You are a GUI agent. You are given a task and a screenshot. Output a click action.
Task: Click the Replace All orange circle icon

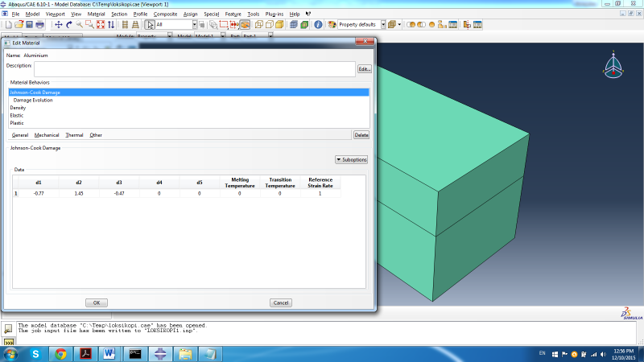coord(431,25)
